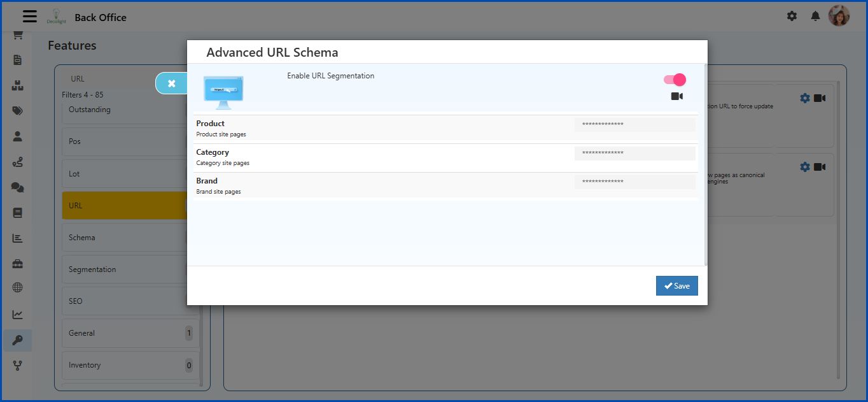
Task: Play the URL Segmentation help video
Action: [x=677, y=96]
